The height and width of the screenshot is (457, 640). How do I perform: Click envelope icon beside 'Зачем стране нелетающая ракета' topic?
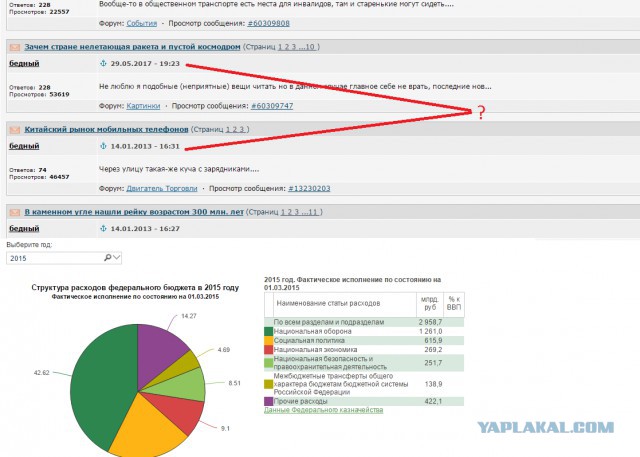click(15, 47)
